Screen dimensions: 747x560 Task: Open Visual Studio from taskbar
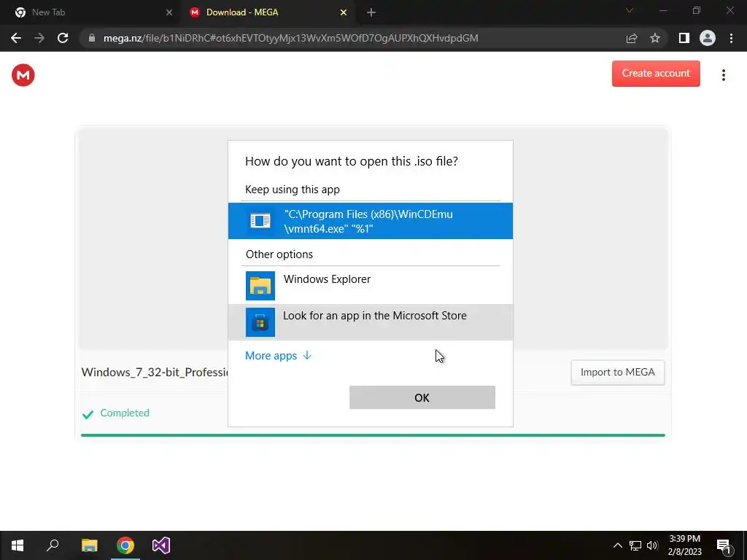tap(161, 545)
